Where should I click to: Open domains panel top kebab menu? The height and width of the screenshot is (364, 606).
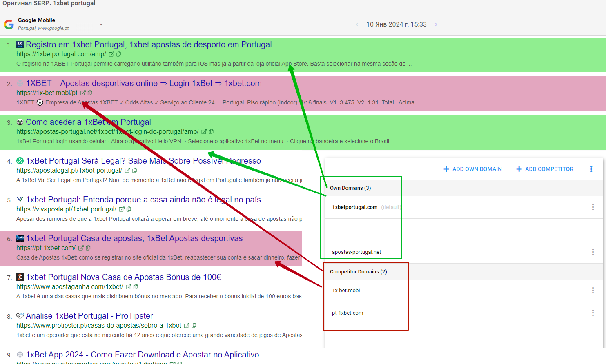(591, 169)
